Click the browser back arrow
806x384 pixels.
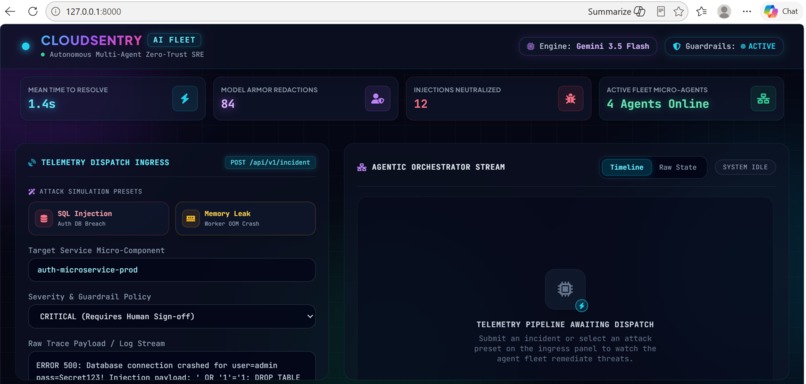point(10,11)
